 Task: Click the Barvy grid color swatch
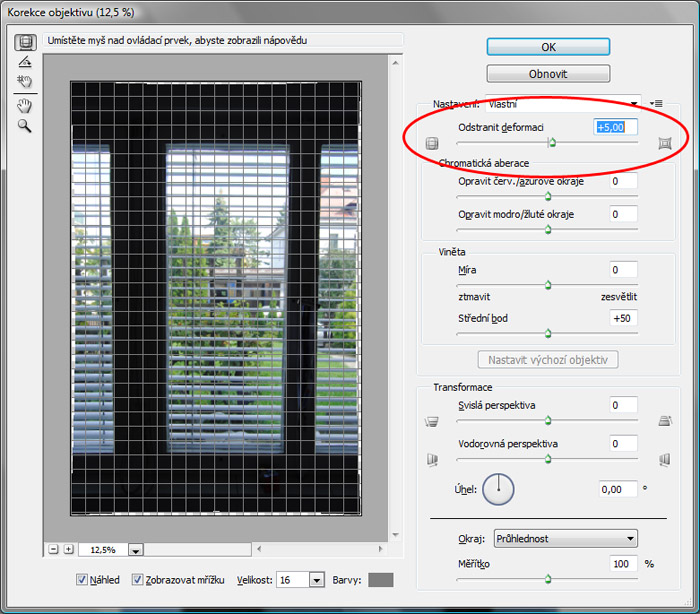point(380,579)
